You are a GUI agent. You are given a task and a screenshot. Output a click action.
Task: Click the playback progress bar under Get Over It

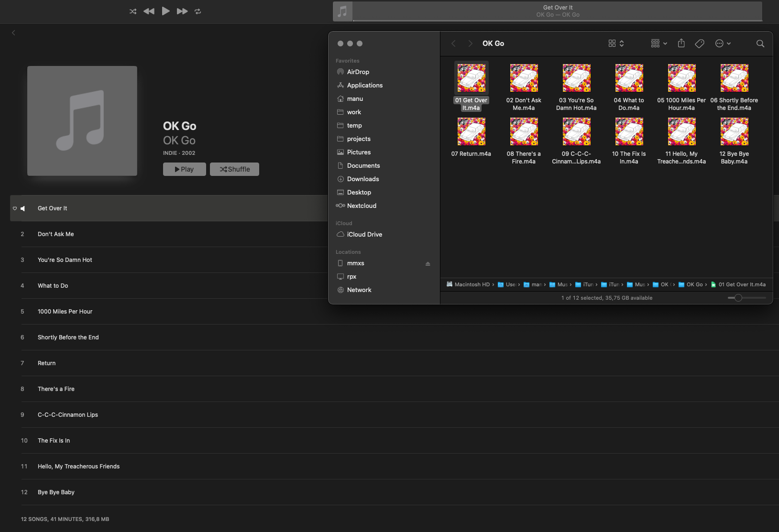pyautogui.click(x=558, y=21)
